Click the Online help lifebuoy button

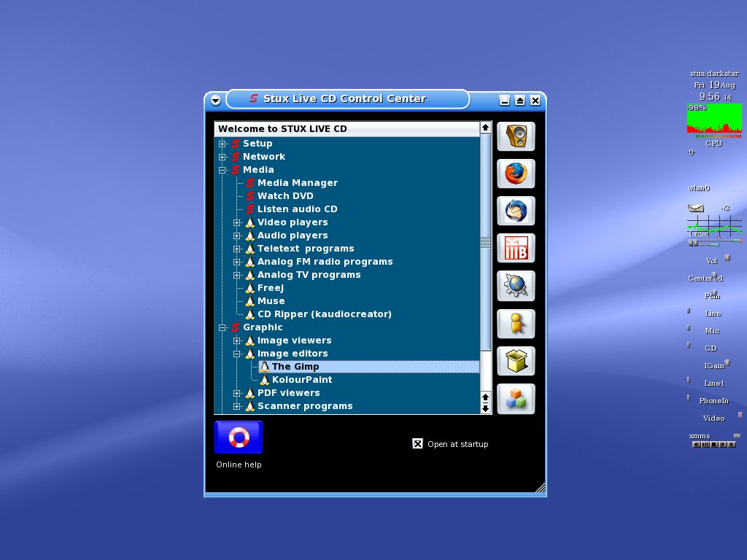pyautogui.click(x=239, y=437)
